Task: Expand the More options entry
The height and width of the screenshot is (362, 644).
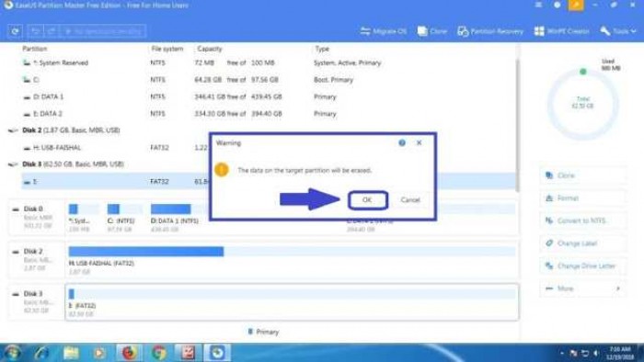Action: [x=583, y=288]
